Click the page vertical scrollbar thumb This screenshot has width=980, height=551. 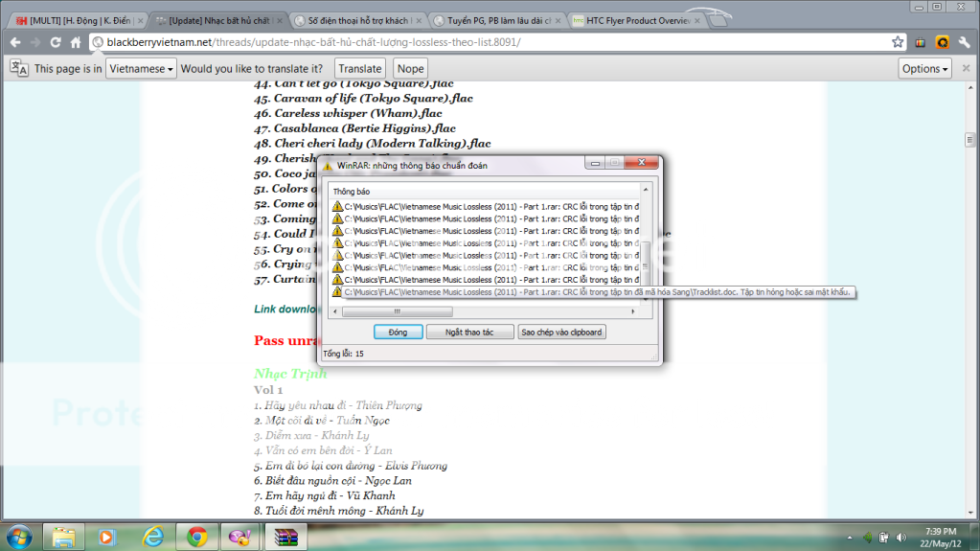point(969,140)
